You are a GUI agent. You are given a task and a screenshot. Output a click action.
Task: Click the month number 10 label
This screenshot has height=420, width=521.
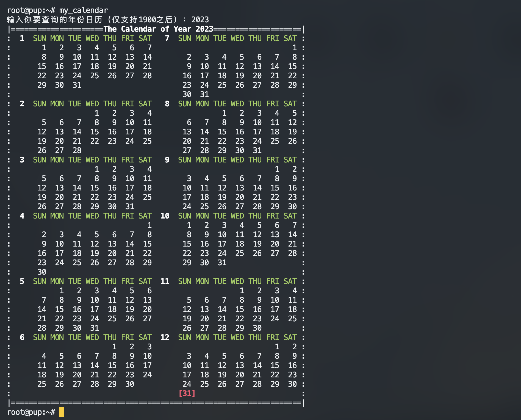click(x=165, y=216)
